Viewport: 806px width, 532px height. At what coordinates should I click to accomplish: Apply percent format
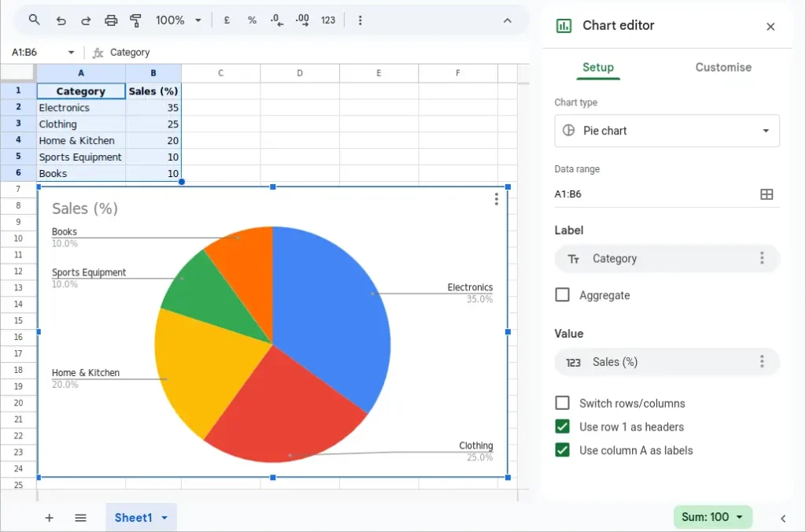pos(252,20)
